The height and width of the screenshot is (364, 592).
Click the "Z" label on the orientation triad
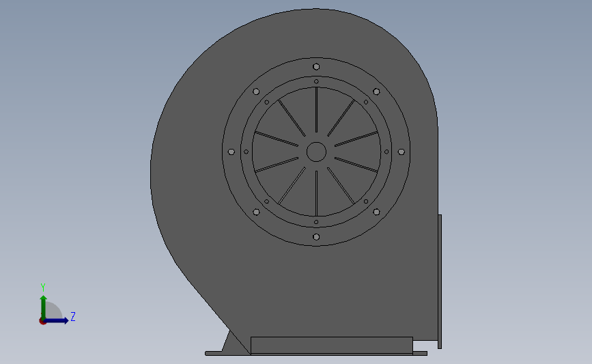tap(73, 317)
